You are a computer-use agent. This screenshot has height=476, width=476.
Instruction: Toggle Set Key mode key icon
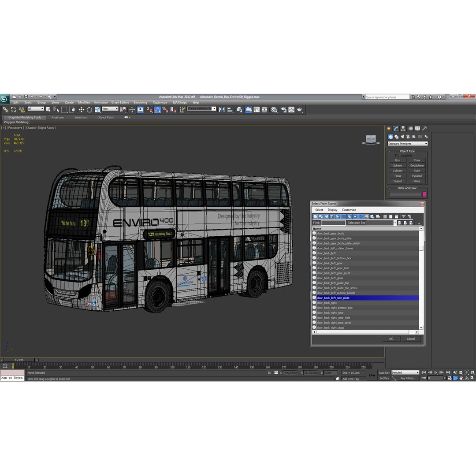click(x=372, y=375)
